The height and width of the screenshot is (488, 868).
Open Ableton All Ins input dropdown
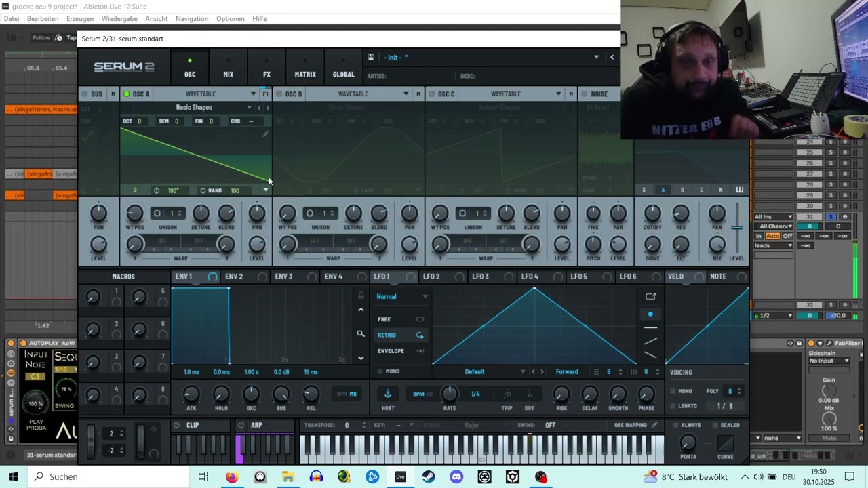click(x=774, y=217)
